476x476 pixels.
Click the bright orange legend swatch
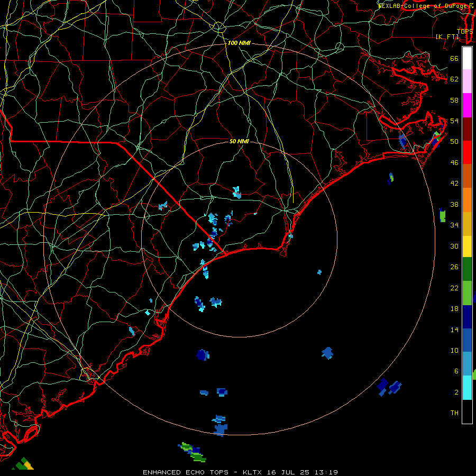[x=467, y=199]
